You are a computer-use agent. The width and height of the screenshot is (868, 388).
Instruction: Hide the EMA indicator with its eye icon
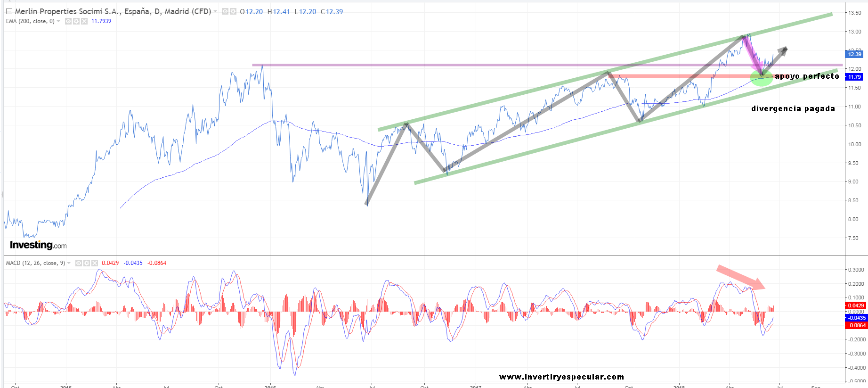point(68,21)
